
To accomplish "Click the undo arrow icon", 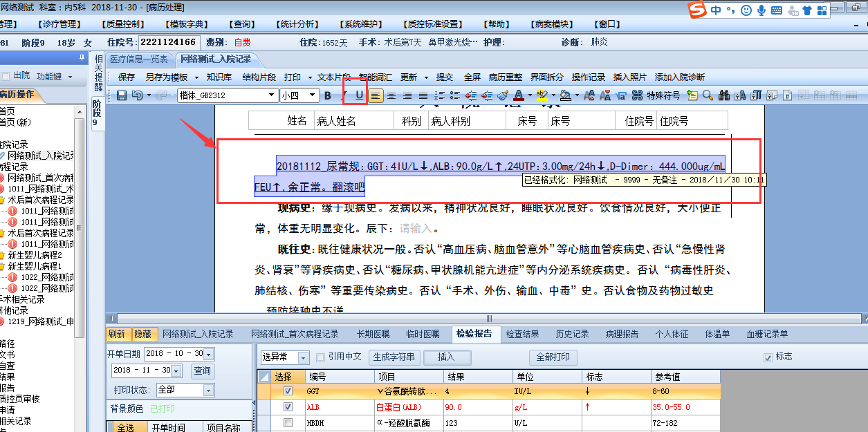I will click(x=138, y=95).
